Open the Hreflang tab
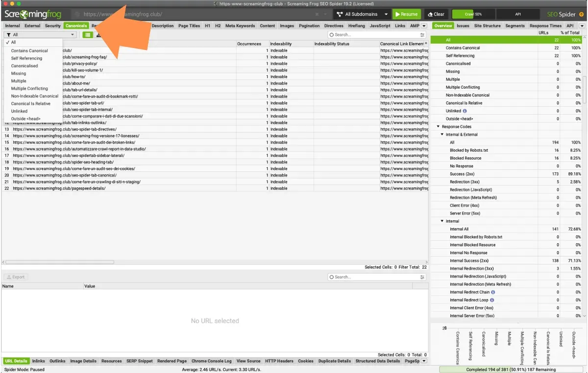Viewport: 588px width, 373px height. pyautogui.click(x=356, y=26)
